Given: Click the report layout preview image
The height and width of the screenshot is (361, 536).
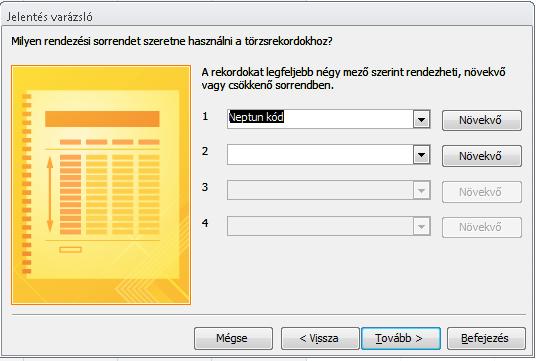Looking at the screenshot, I should (101, 185).
